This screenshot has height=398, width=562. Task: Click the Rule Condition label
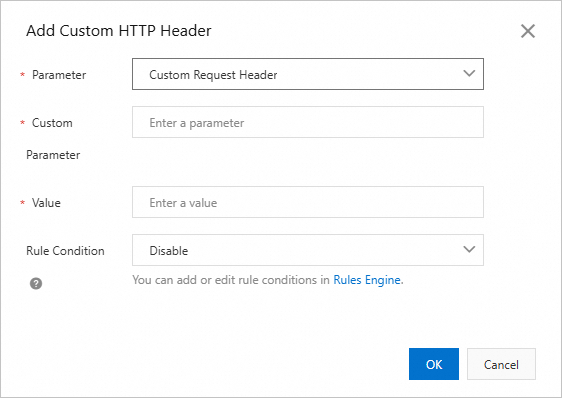point(65,251)
